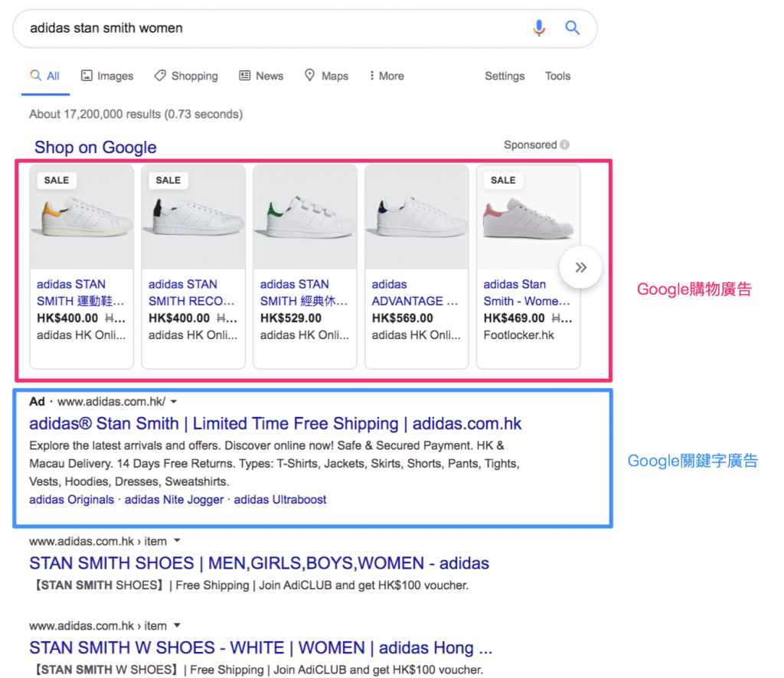This screenshot has height=678, width=784.
Task: Click the results count text About 17,200,000 results
Action: [136, 115]
